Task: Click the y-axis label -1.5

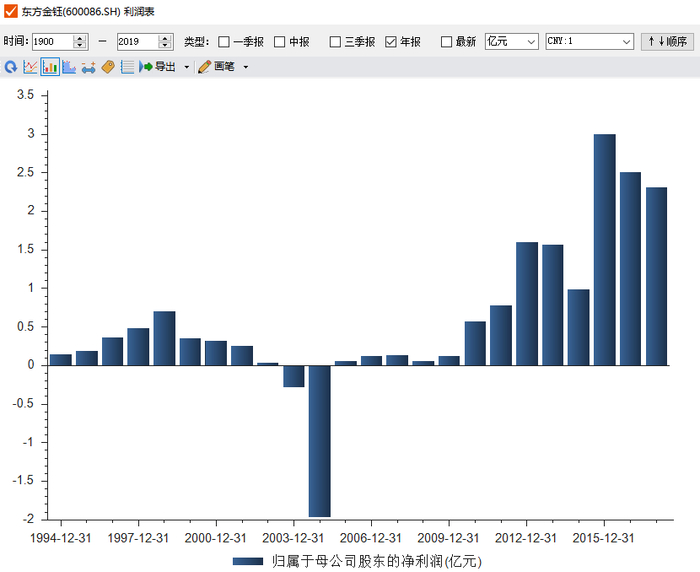Action: click(23, 480)
